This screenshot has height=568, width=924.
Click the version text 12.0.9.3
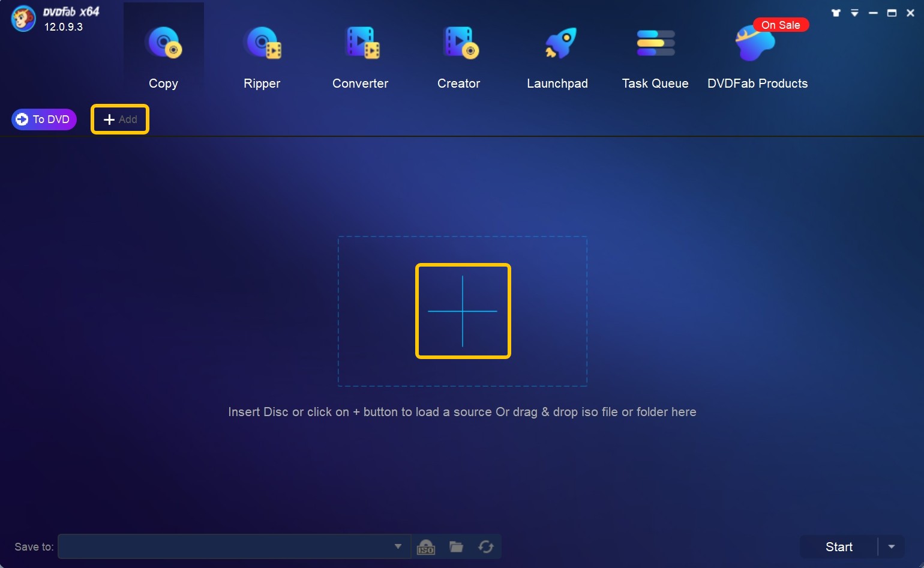point(64,27)
